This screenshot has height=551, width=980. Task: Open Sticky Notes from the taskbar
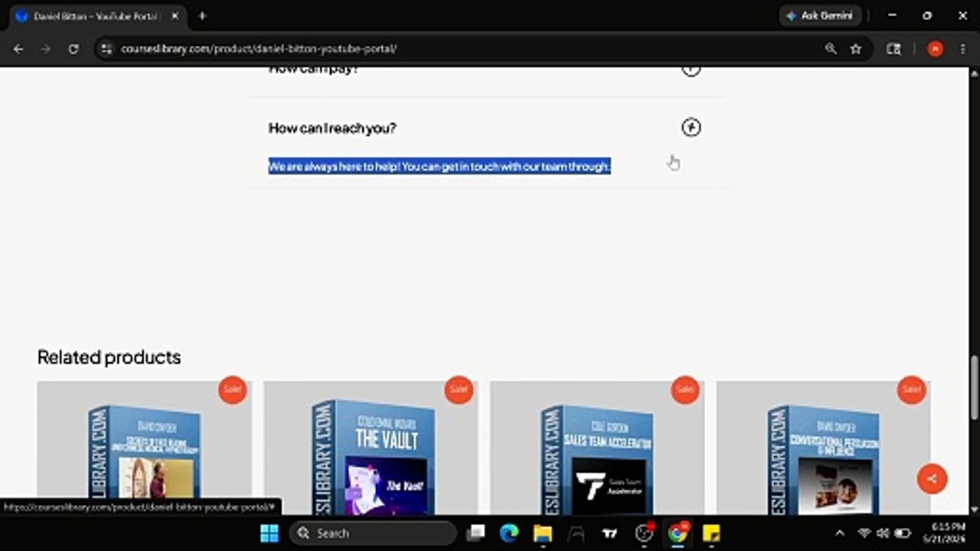point(711,533)
